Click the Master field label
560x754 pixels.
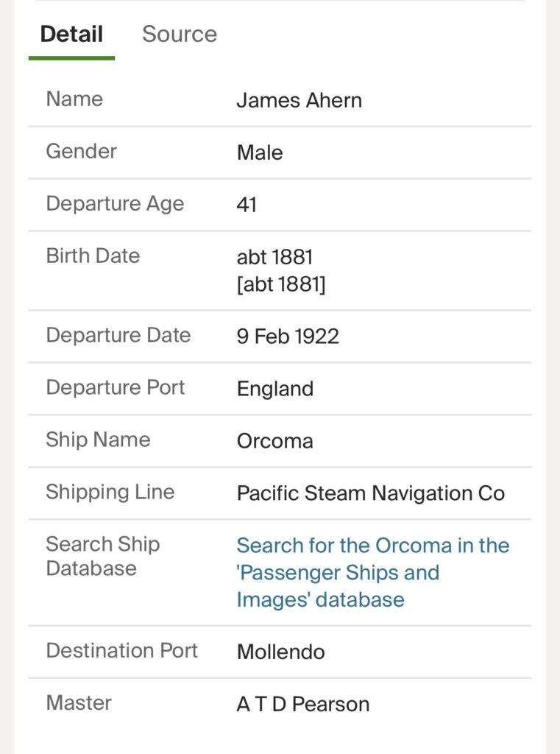tap(79, 702)
